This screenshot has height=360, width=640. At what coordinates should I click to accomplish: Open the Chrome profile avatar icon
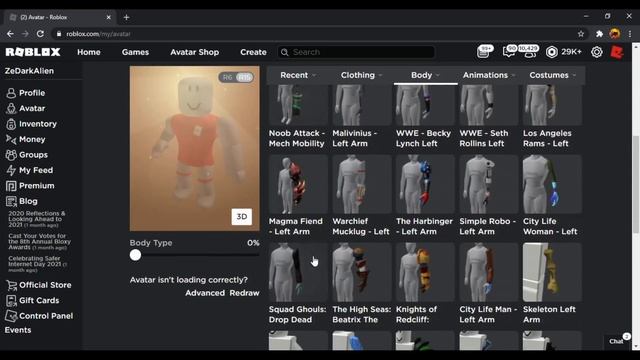(x=615, y=34)
